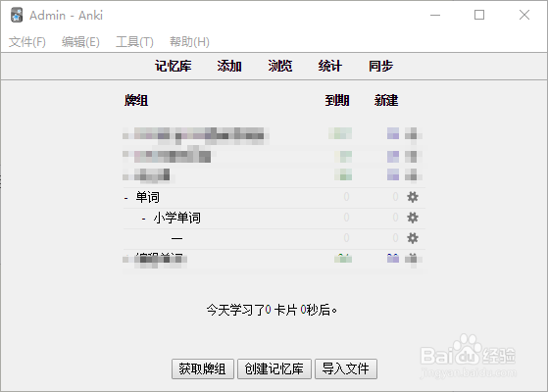Open the 编辑(E) menu

[80, 42]
